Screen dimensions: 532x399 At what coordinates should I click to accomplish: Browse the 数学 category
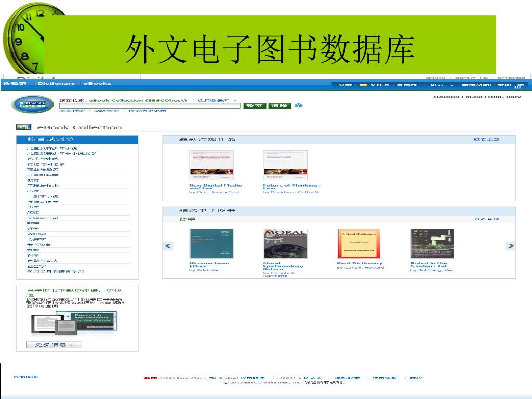coord(33,223)
